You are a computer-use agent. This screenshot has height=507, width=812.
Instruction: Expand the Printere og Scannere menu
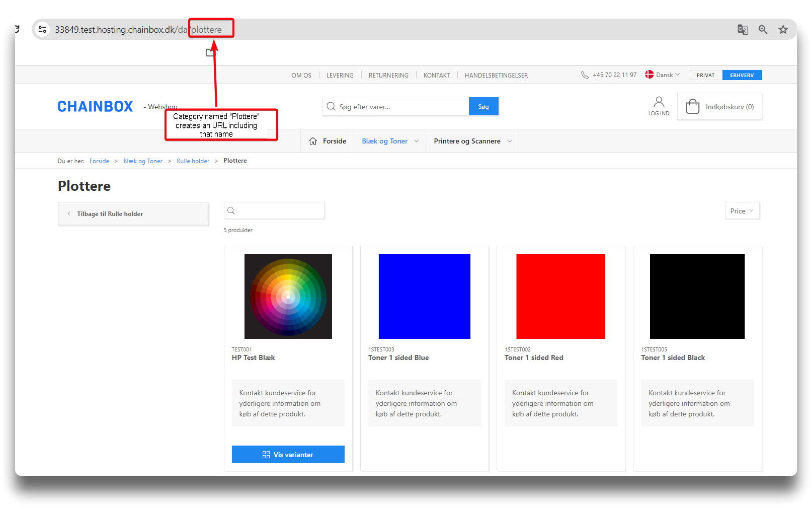point(472,141)
